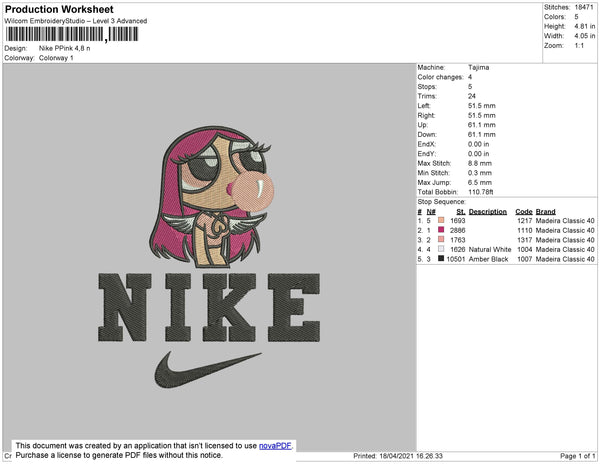The height and width of the screenshot is (464, 600).
Task: Click the Code column header
Action: [523, 212]
